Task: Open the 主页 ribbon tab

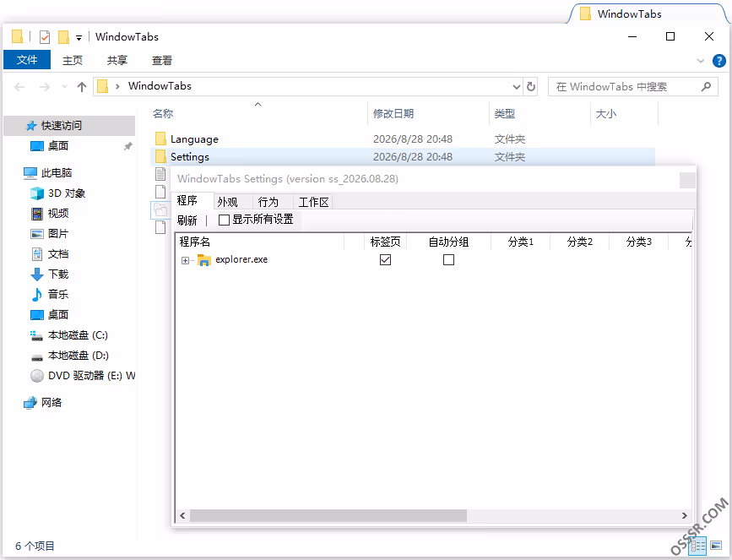Action: [73, 60]
